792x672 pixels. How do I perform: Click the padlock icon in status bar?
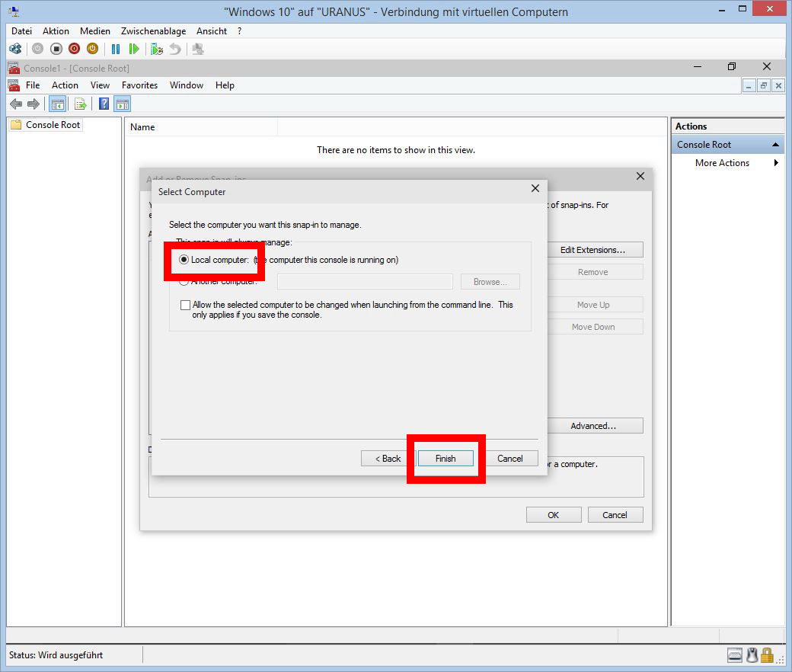pos(767,655)
